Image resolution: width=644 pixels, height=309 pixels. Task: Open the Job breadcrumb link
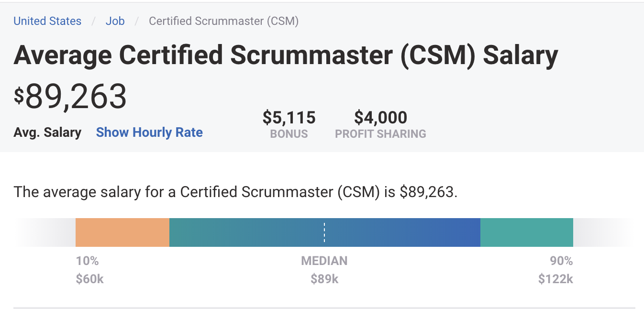pyautogui.click(x=115, y=21)
